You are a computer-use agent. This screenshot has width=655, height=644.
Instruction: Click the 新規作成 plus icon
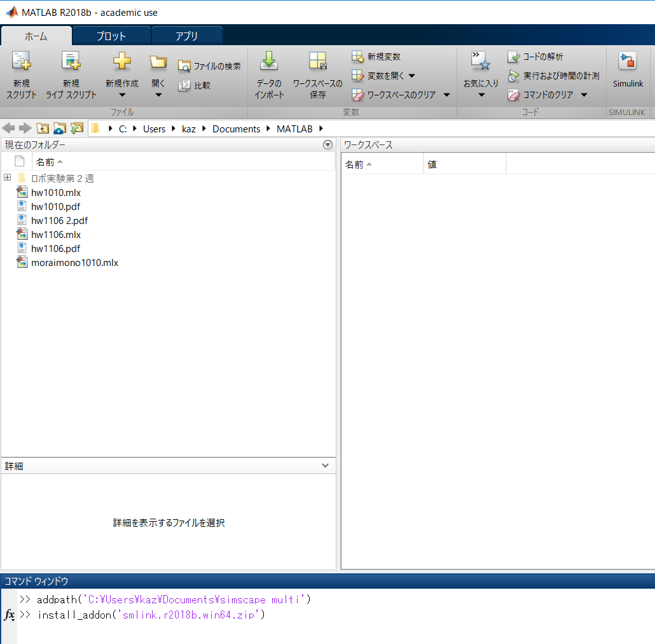coord(121,61)
